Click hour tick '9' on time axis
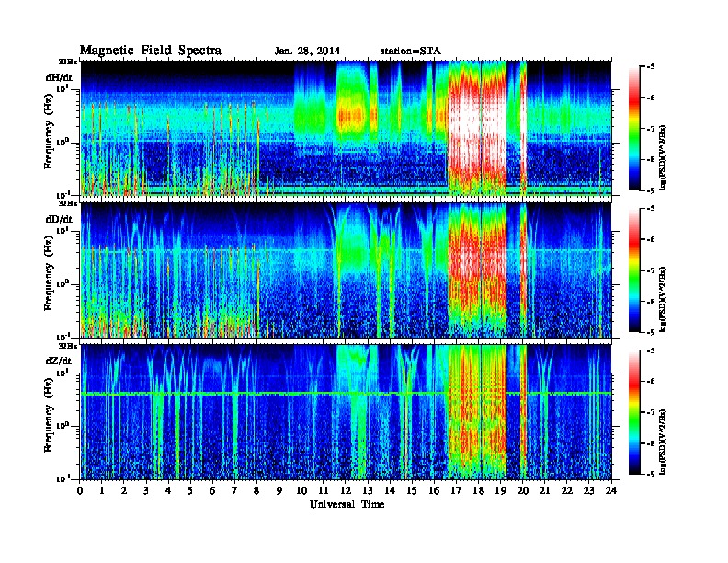 click(x=279, y=491)
